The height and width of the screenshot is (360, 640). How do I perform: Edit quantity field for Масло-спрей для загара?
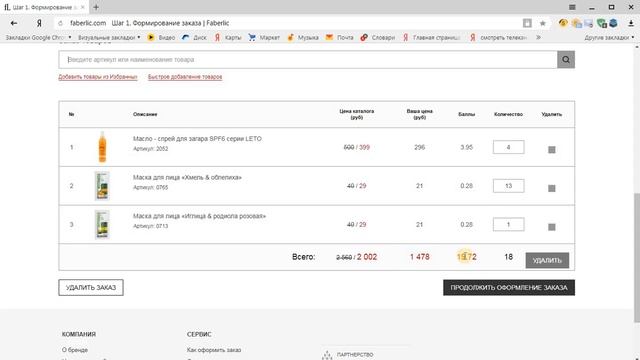tap(508, 147)
